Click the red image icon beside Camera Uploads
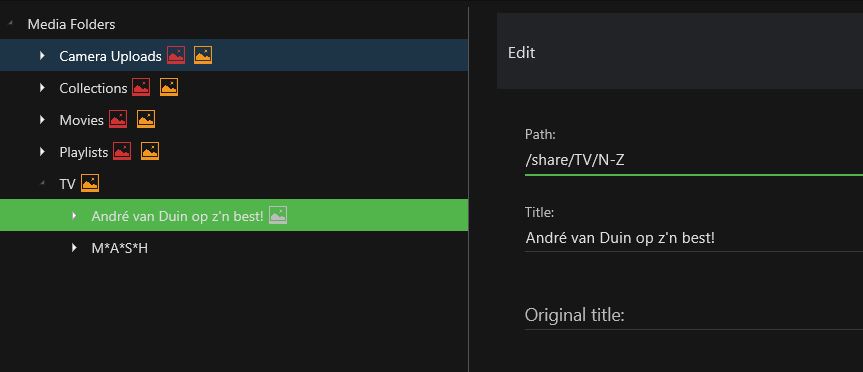The width and height of the screenshot is (863, 372). [x=176, y=55]
